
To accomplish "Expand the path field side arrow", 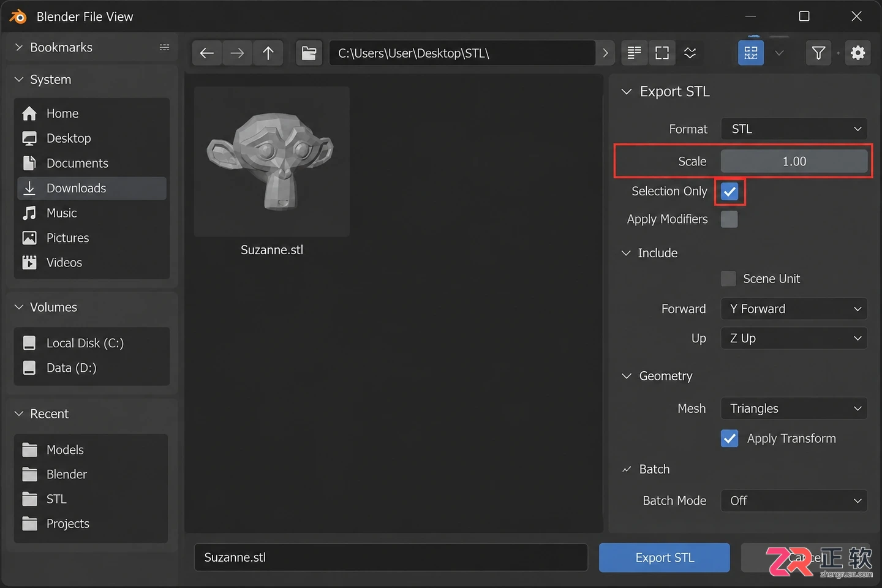I will (605, 53).
